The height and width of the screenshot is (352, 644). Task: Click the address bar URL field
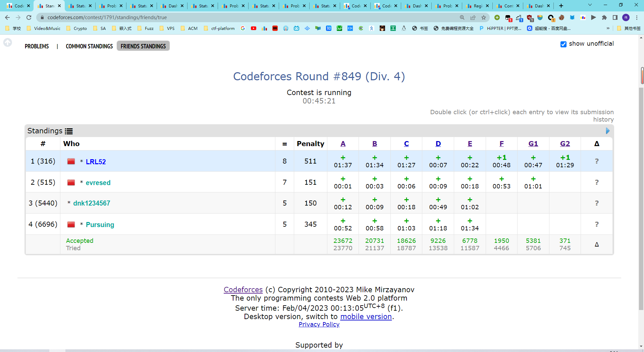tap(235, 17)
